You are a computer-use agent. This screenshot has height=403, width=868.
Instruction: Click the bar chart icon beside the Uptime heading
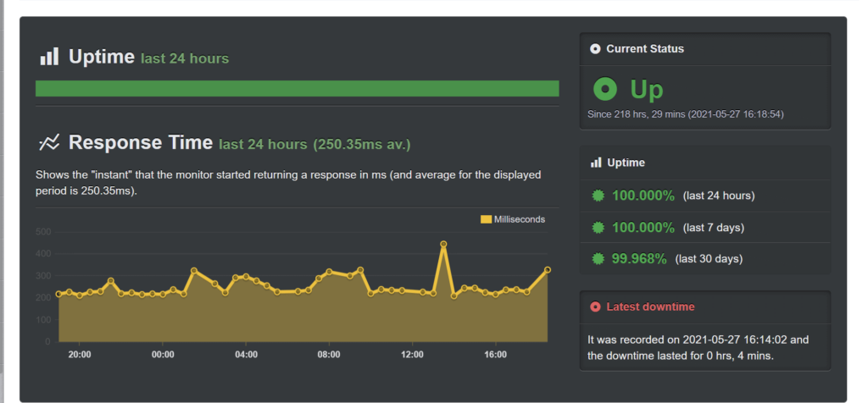[49, 57]
